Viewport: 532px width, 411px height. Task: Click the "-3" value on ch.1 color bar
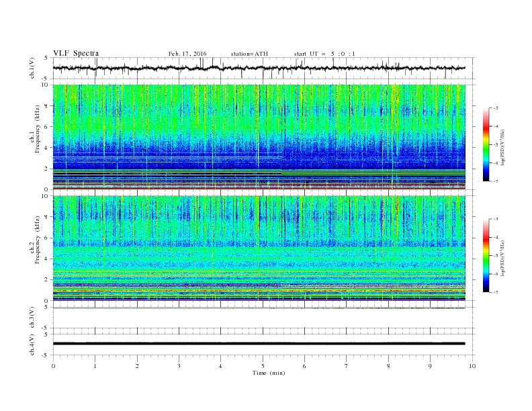[x=496, y=108]
